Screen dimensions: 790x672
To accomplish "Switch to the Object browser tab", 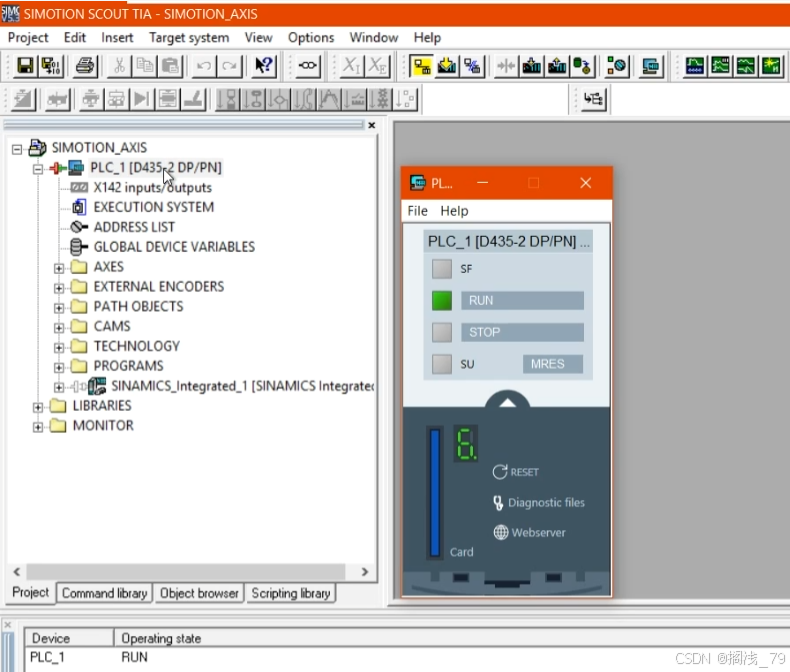I will tap(199, 593).
